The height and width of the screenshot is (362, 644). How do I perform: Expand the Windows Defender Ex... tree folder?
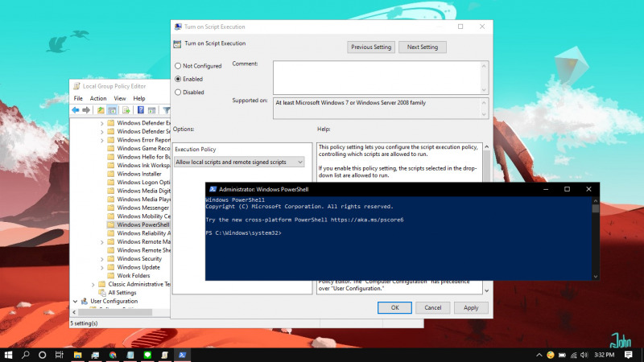pyautogui.click(x=102, y=123)
